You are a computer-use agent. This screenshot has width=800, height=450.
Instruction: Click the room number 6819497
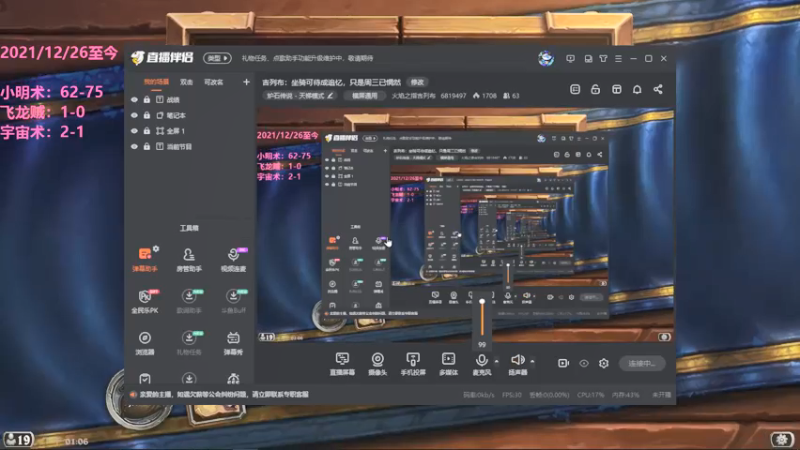453,95
